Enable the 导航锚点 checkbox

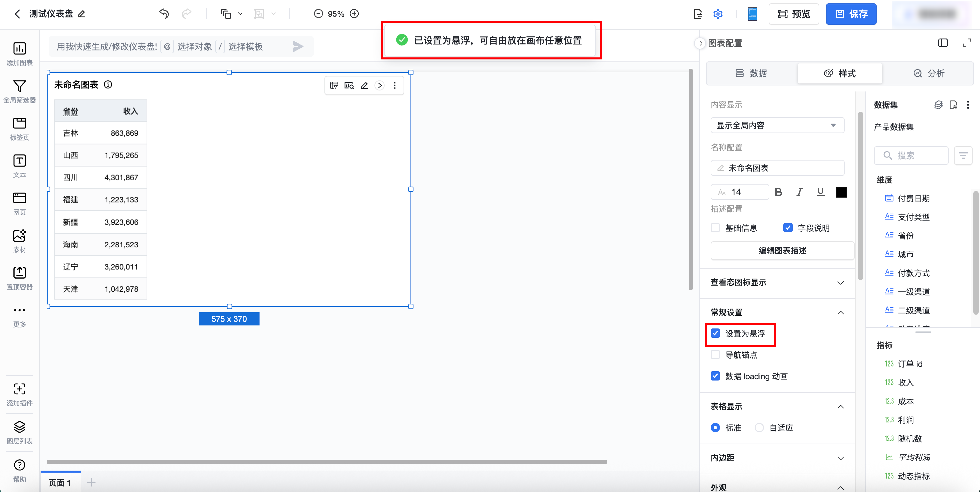pyautogui.click(x=715, y=355)
